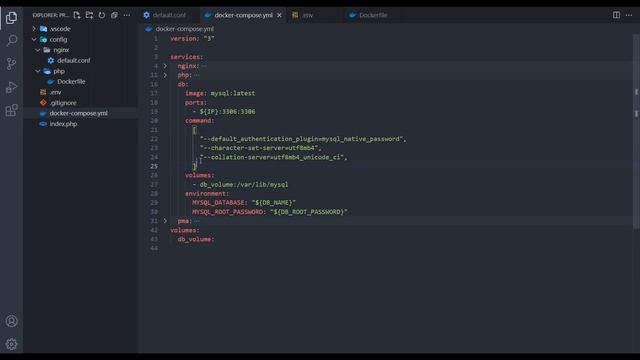Open editor more actions menu
This screenshot has height=360, width=640.
pos(629,15)
